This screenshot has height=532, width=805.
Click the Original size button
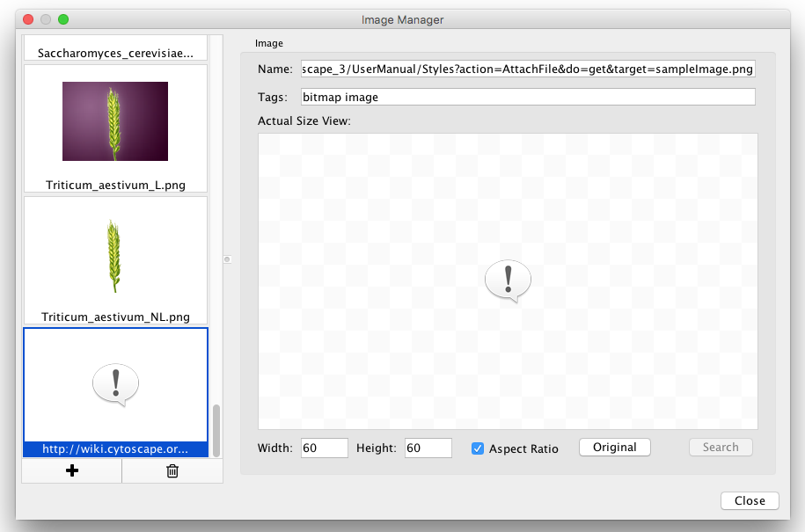pyautogui.click(x=614, y=448)
